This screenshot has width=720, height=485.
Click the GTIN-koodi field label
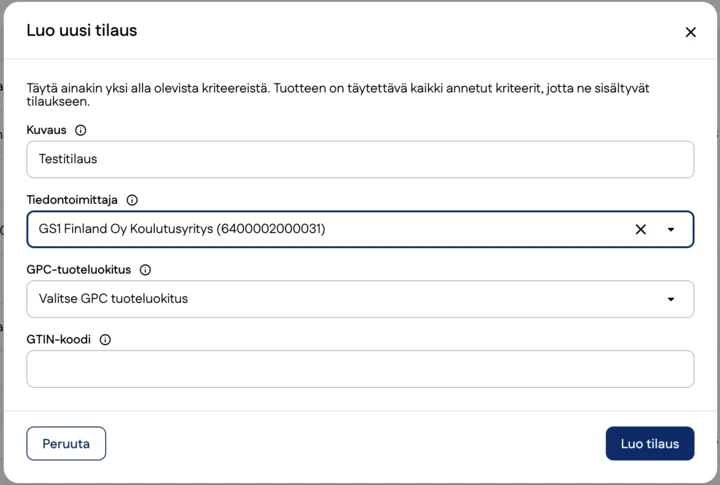click(59, 340)
